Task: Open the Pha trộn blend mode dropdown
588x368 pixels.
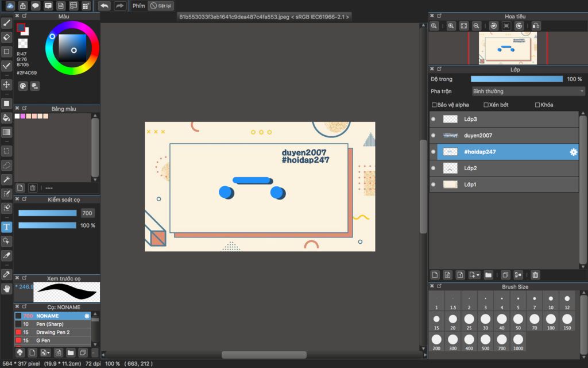Action: tap(528, 91)
